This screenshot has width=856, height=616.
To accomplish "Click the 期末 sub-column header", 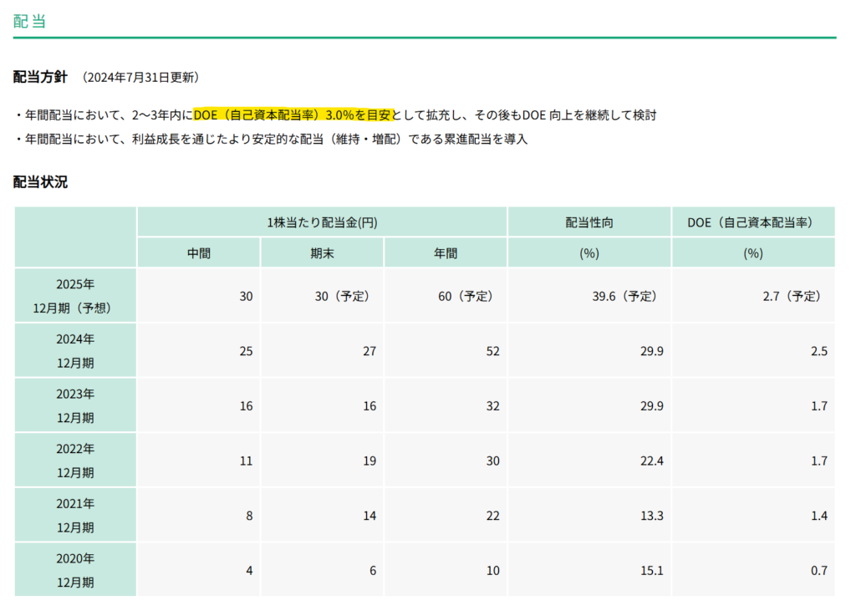I will pos(323,253).
